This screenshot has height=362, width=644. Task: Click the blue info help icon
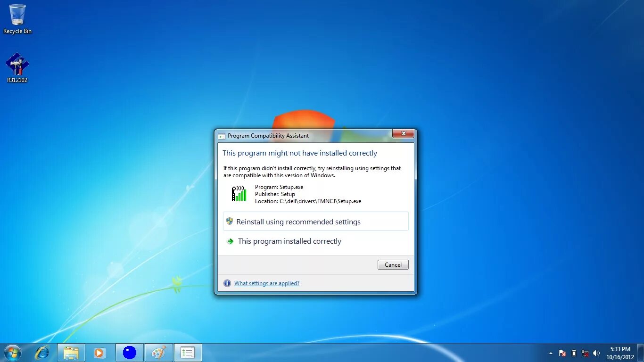click(227, 283)
